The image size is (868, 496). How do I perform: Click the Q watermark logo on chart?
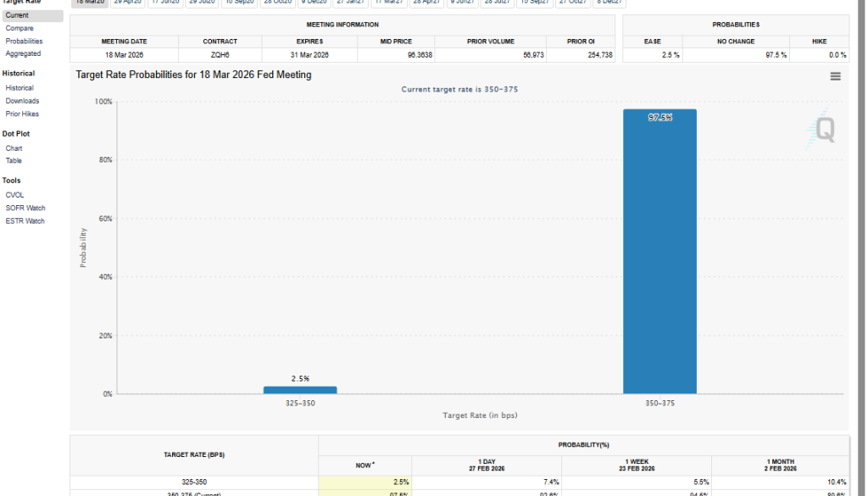tap(822, 131)
